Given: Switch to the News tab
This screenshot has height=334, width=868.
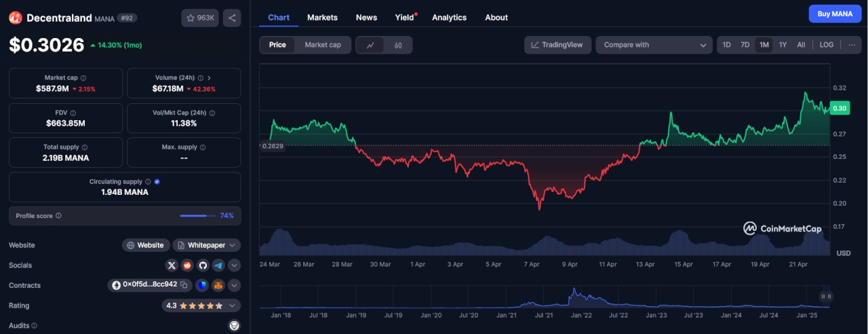Looking at the screenshot, I should 366,18.
